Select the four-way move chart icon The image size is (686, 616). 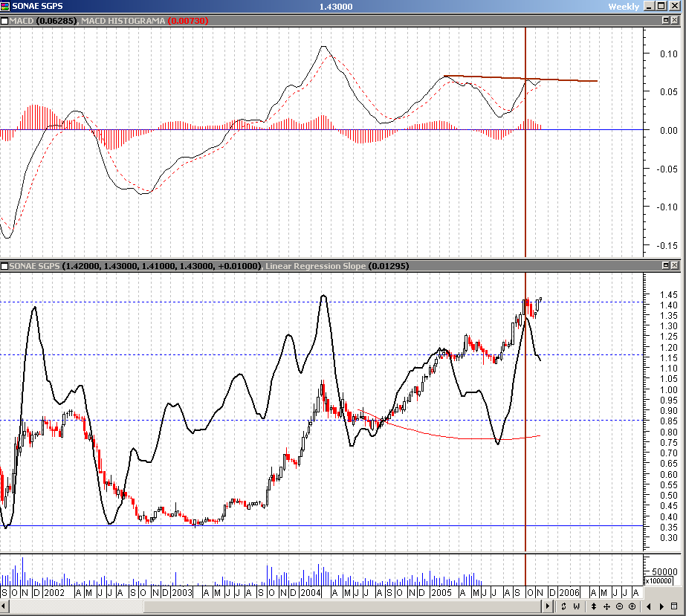click(606, 606)
